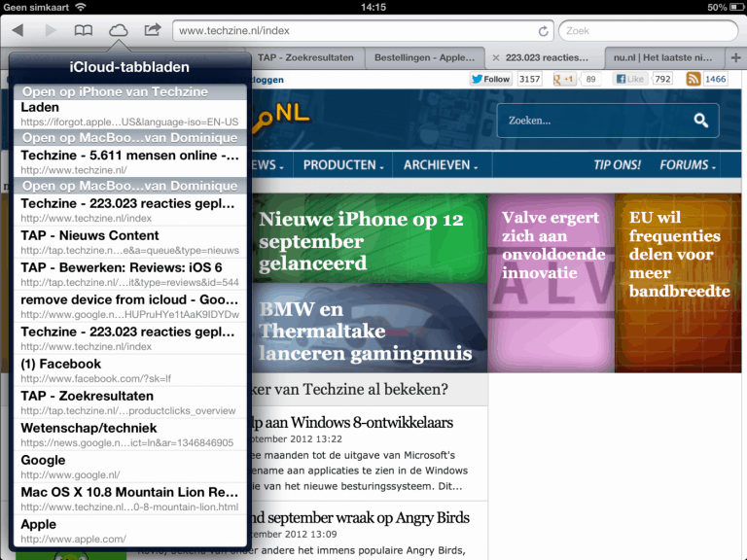The height and width of the screenshot is (560, 747).
Task: Open EU wil frequenties delen tile
Action: 678,283
